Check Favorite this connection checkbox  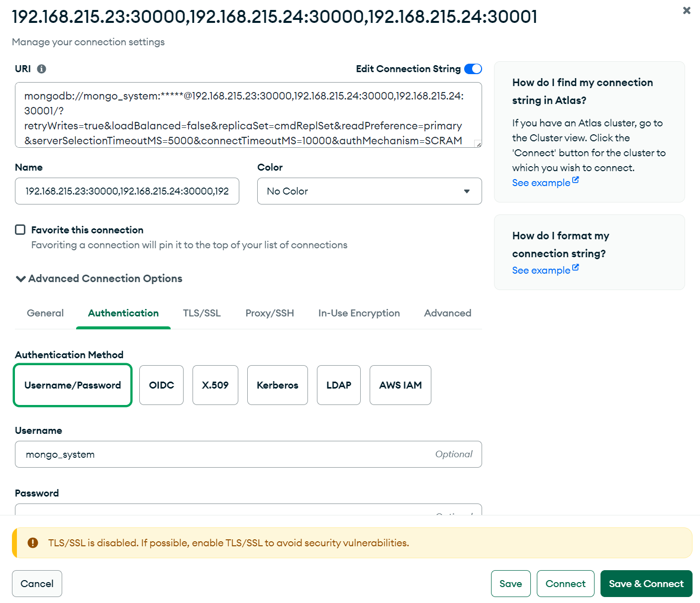click(20, 229)
